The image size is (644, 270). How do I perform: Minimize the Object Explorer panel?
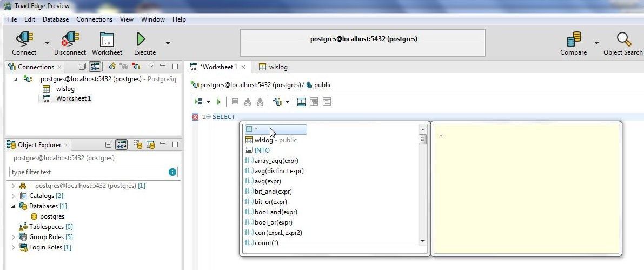[163, 143]
